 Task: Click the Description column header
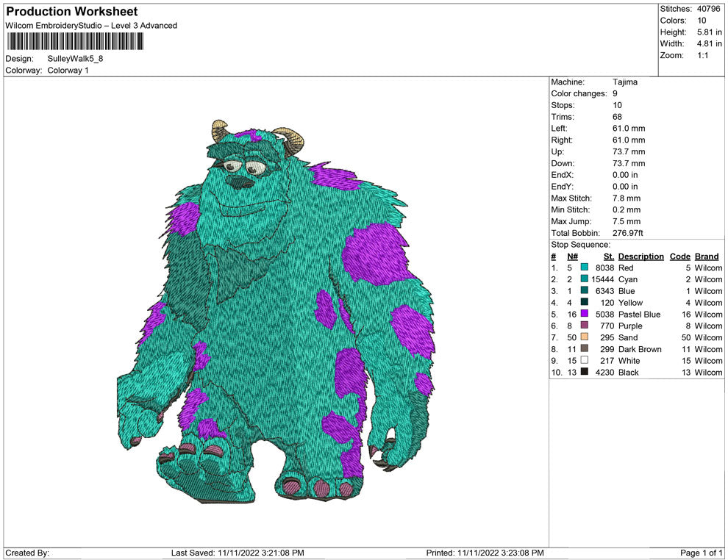[x=640, y=256]
